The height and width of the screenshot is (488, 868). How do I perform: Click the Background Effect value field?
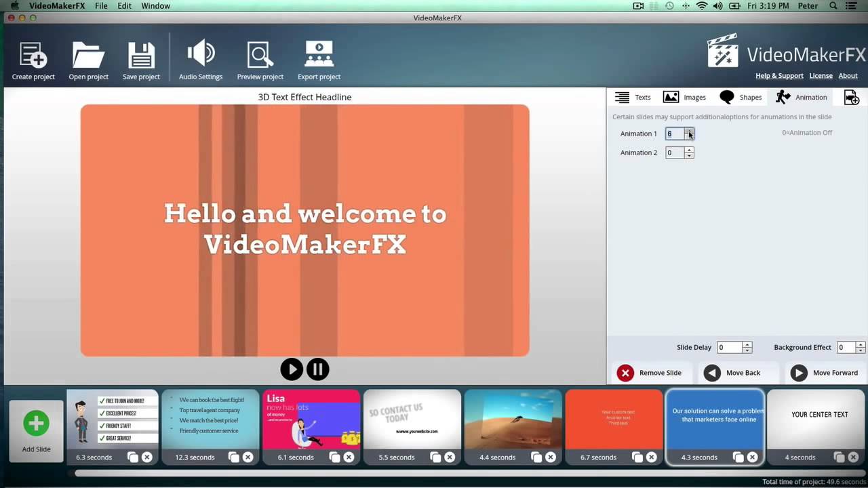coord(846,347)
